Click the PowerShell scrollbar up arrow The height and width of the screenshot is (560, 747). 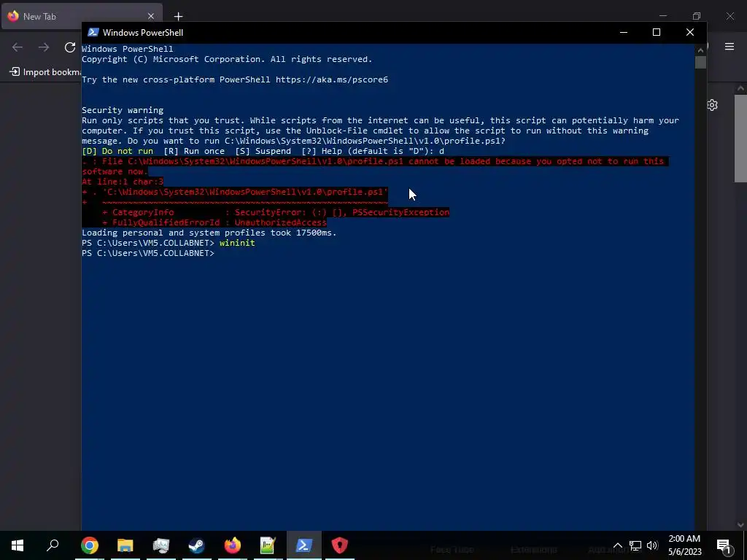(x=700, y=50)
